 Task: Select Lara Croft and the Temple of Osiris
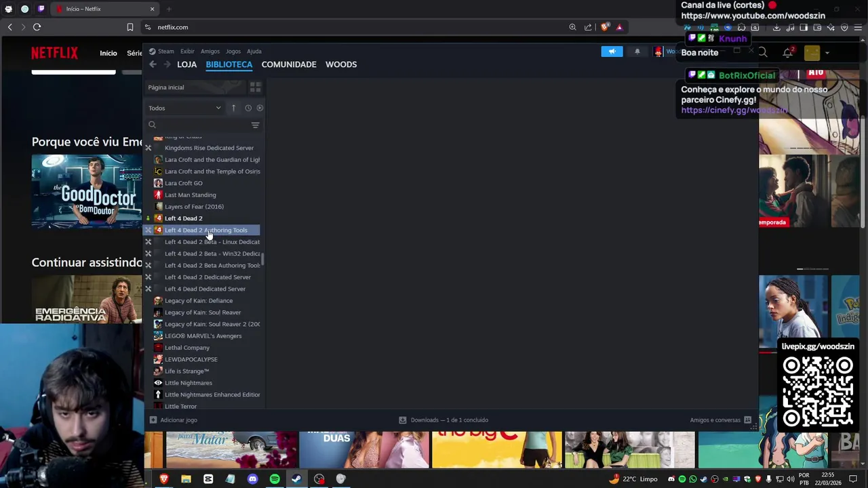203,171
